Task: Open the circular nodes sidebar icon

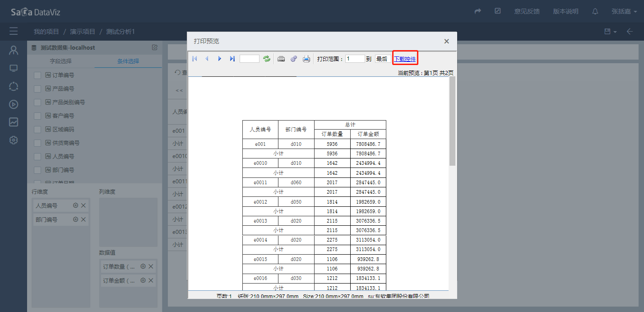Action: click(x=14, y=86)
